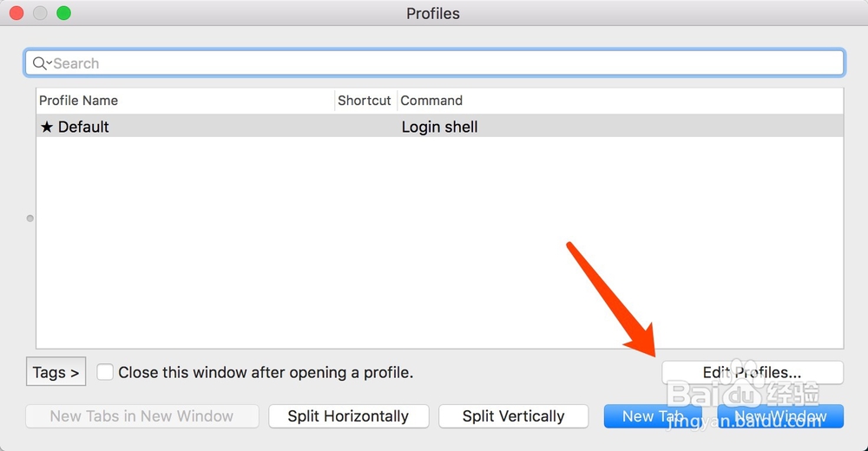
Task: Enable 'Close this window after opening a profile'
Action: [x=105, y=372]
